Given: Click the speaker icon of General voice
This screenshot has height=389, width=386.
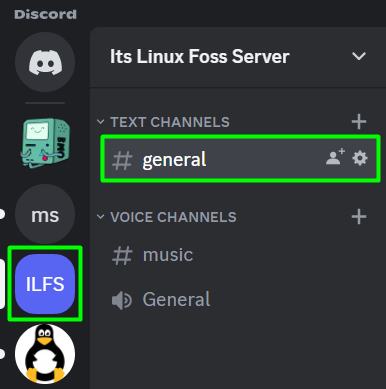Looking at the screenshot, I should coord(122,300).
